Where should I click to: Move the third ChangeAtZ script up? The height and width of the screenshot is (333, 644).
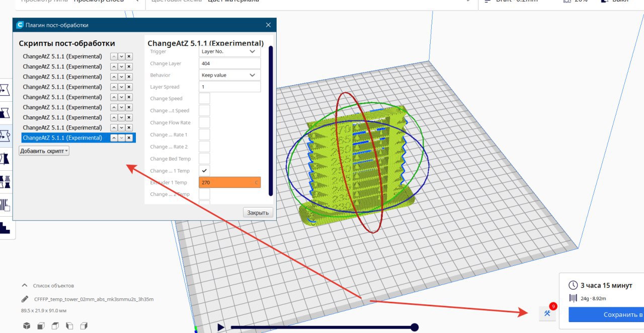(114, 77)
